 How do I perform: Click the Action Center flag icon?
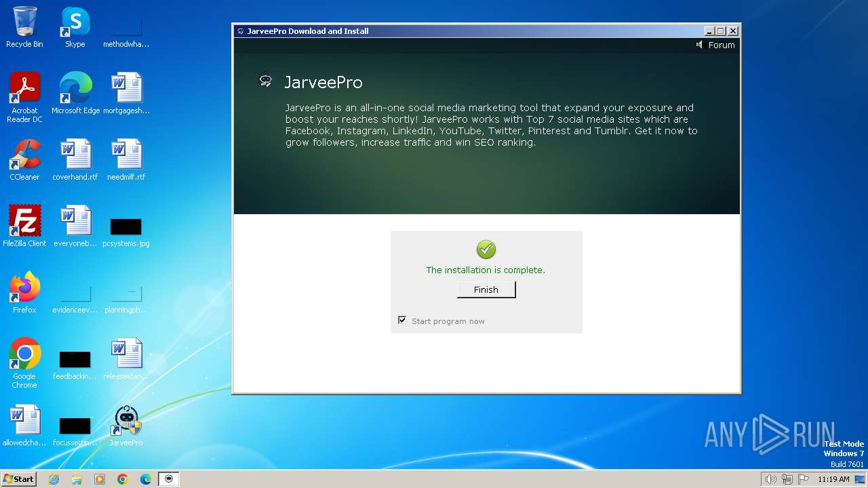(804, 479)
